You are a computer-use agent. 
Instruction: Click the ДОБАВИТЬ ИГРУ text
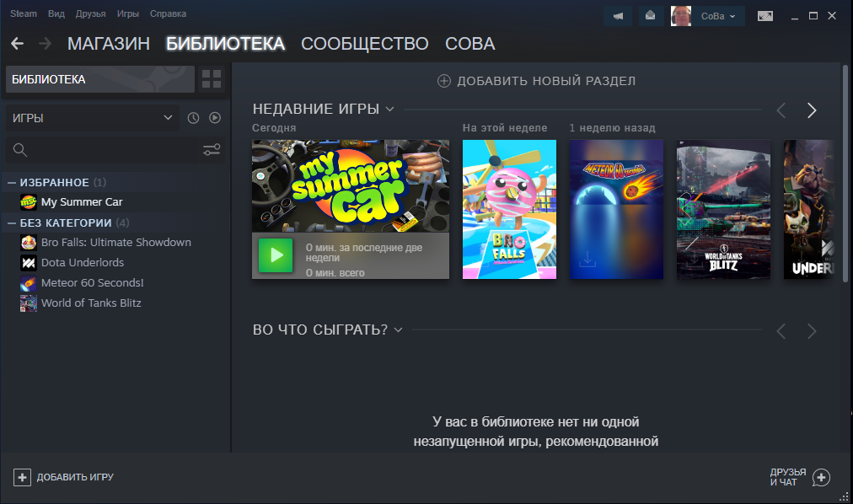(x=75, y=477)
